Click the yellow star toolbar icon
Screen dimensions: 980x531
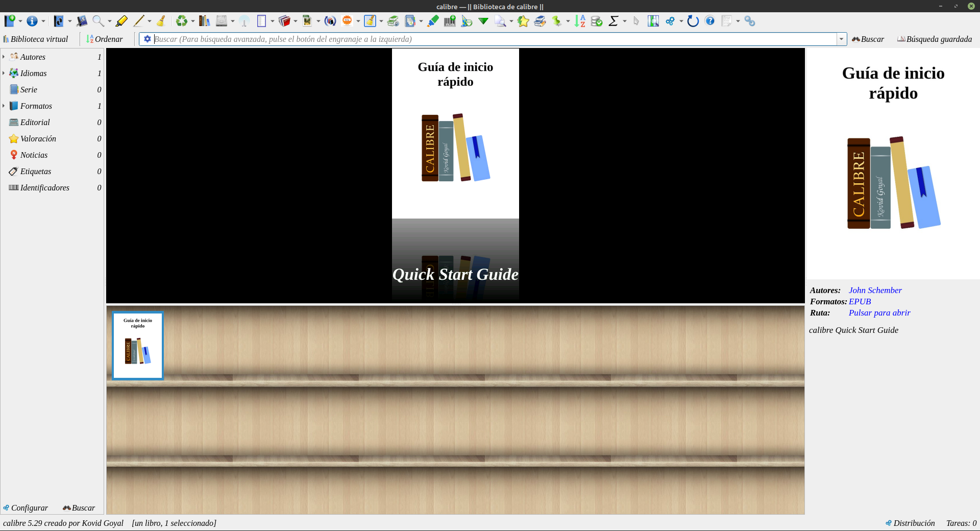[x=523, y=21]
